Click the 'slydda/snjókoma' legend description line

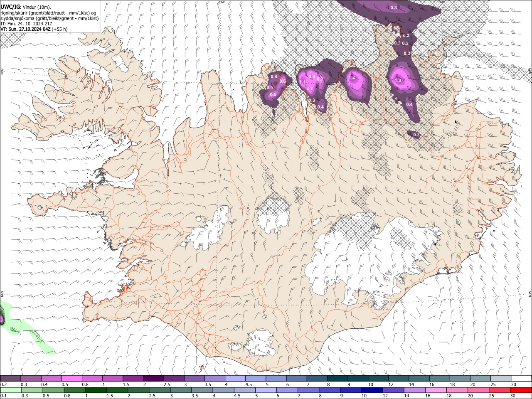point(49,18)
